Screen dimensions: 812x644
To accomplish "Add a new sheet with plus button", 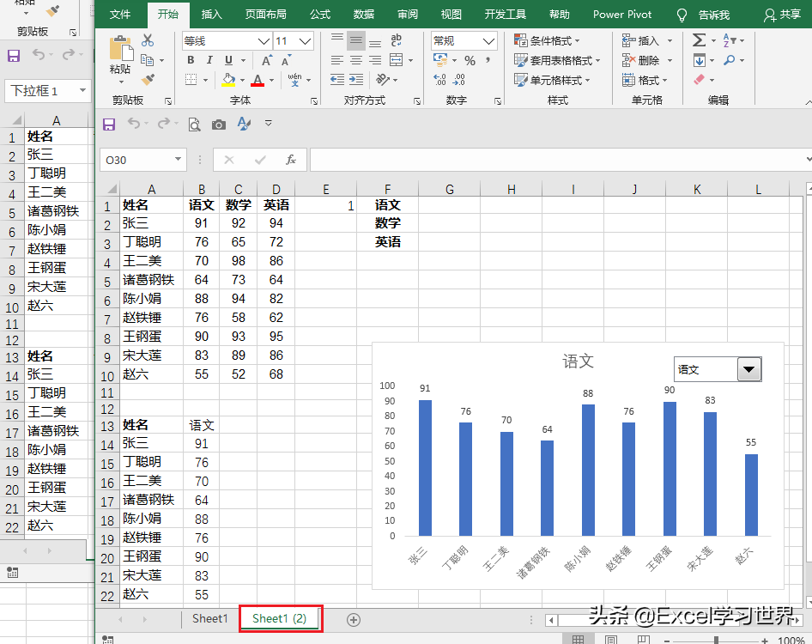I will (x=353, y=619).
